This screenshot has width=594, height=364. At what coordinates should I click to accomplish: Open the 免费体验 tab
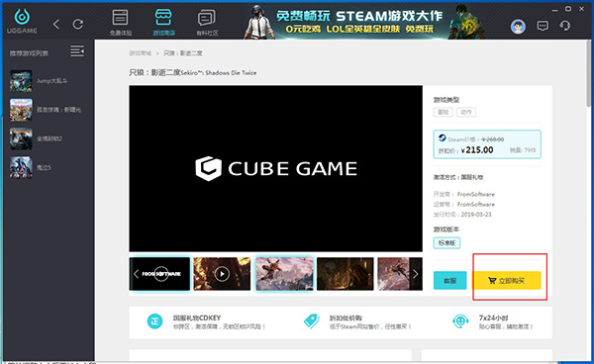pos(121,23)
